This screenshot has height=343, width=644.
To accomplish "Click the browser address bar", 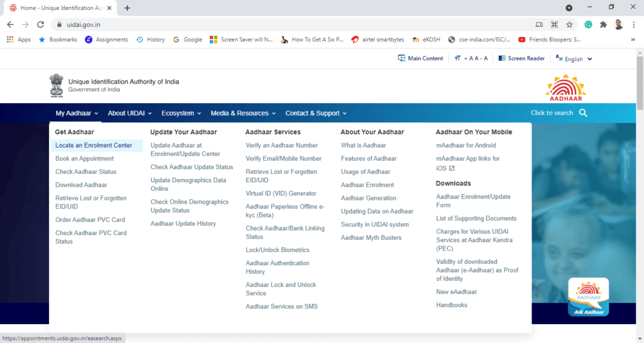I will [283, 24].
